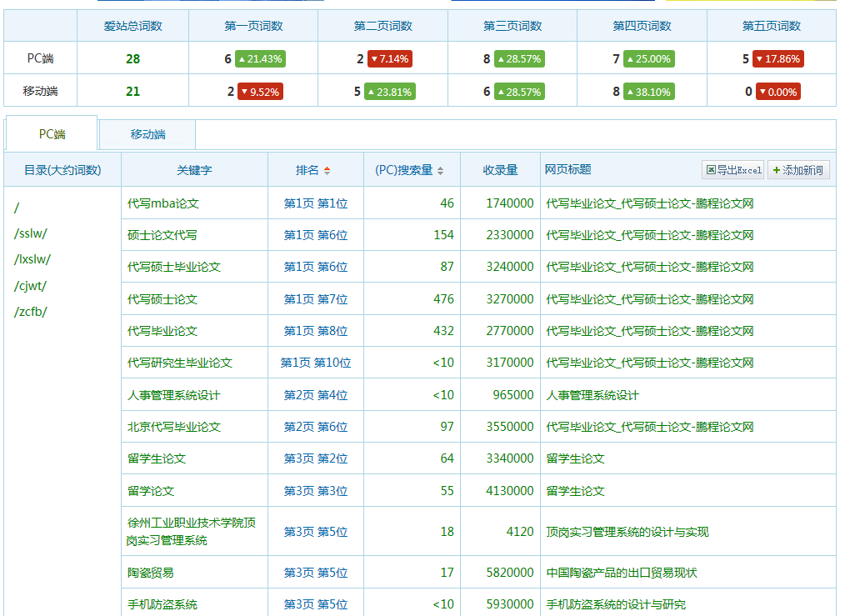The width and height of the screenshot is (845, 616).
Task: Click PC second page 7.14% red badge
Action: (390, 59)
